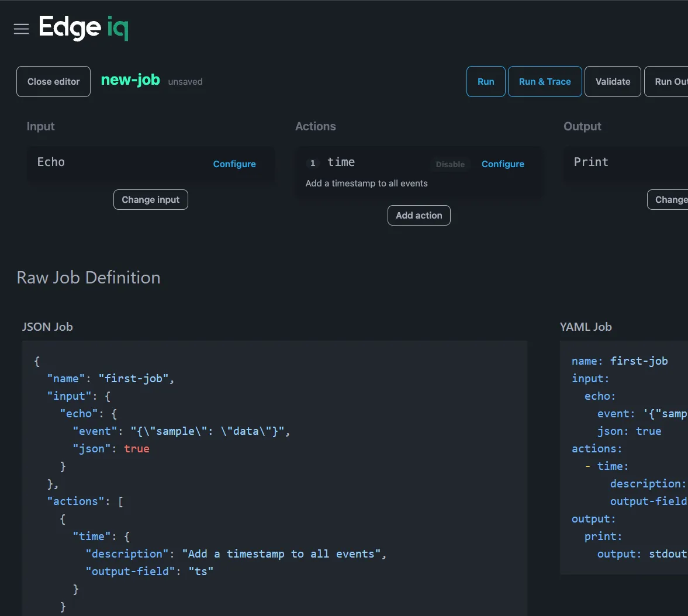Click the "event" line in JSON editor
The height and width of the screenshot is (616, 688).
(x=181, y=431)
